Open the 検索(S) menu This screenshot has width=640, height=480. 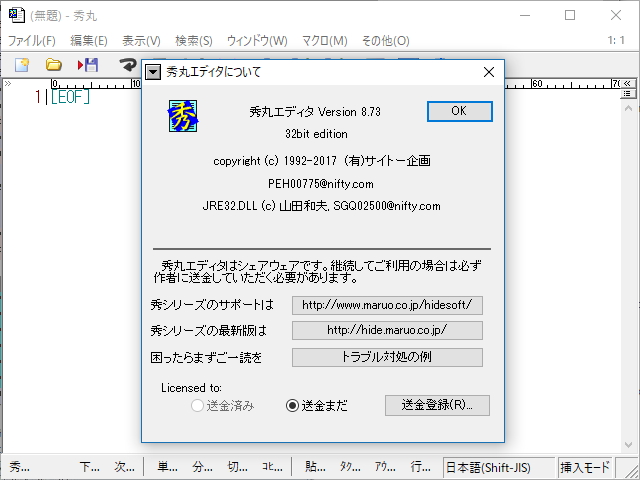(194, 41)
